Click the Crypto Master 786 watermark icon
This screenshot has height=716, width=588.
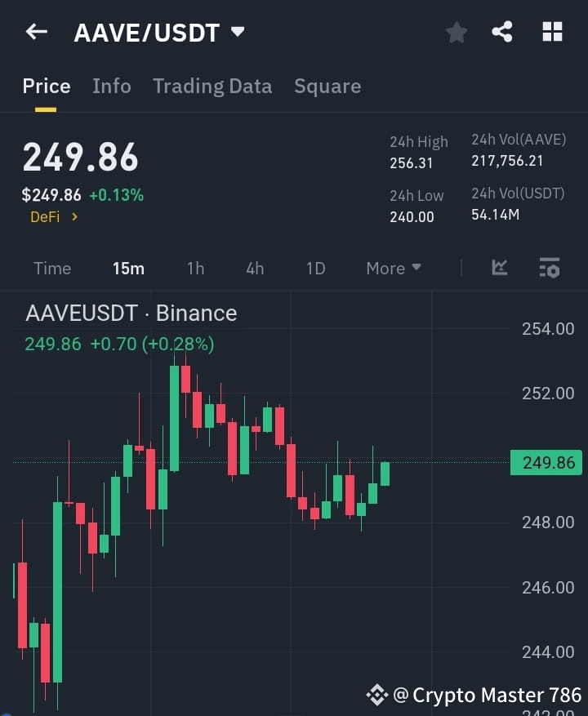coord(377,694)
